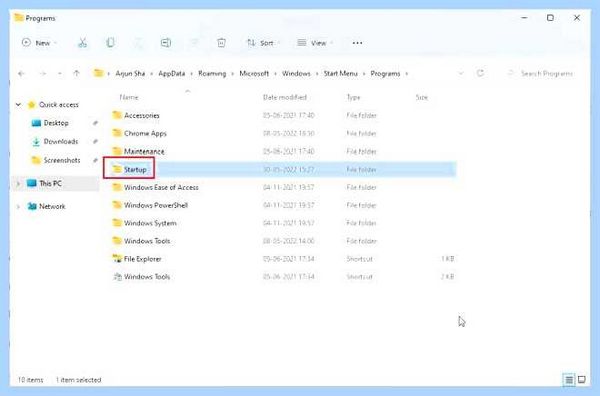Viewport: 600px width, 396px height.
Task: Select Network in navigation pane
Action: (x=52, y=206)
